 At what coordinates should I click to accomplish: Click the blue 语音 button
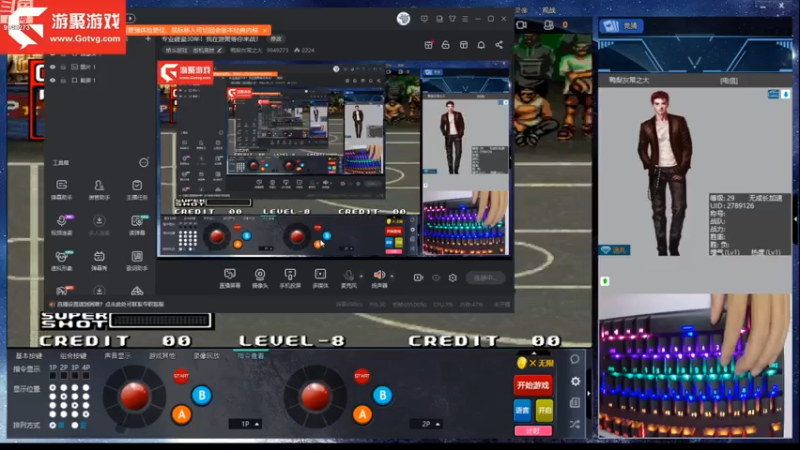point(522,410)
